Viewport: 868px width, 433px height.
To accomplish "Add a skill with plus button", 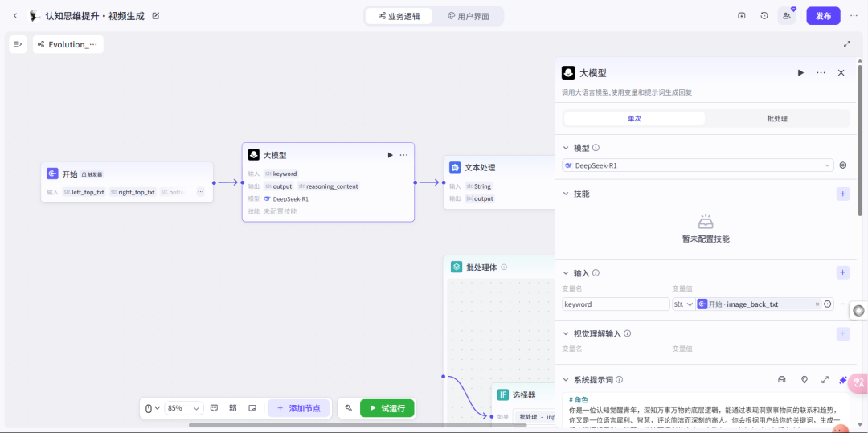I will coord(842,194).
